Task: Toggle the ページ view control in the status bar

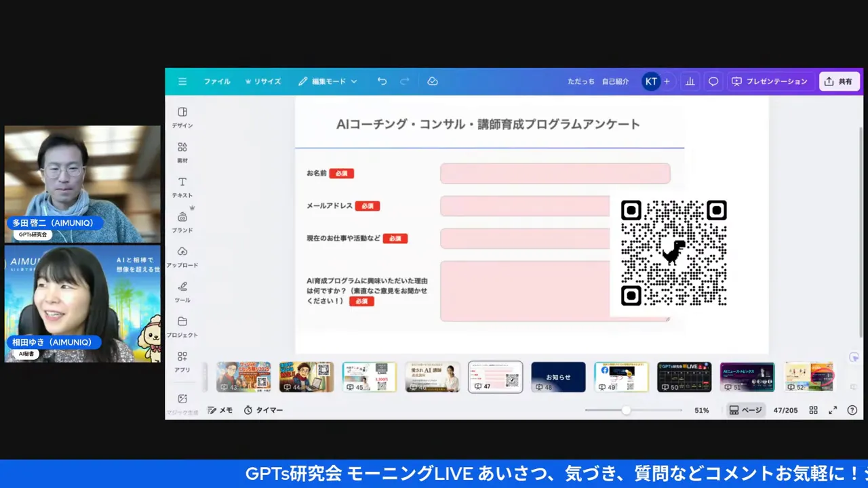Action: 745,410
